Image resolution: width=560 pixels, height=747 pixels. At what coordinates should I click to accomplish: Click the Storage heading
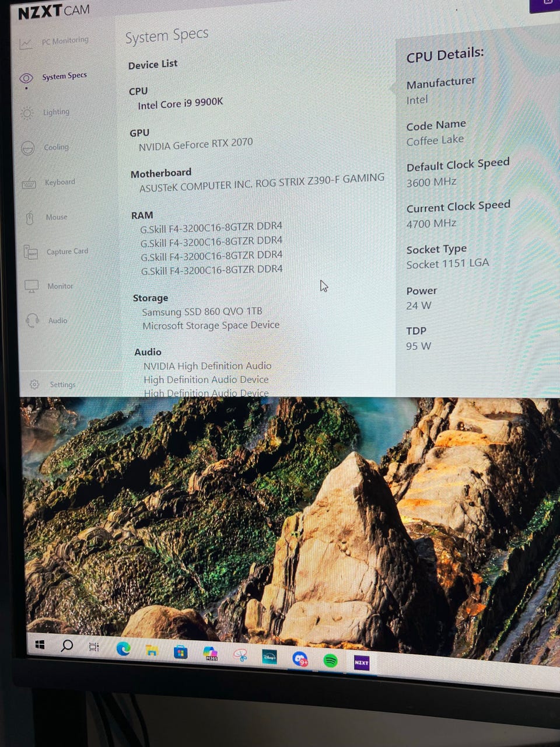(150, 298)
